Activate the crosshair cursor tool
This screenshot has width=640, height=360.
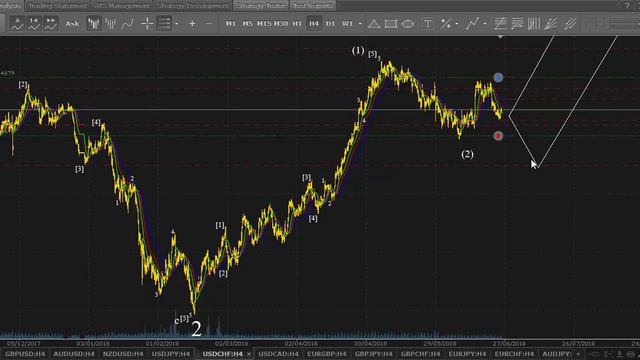point(147,24)
